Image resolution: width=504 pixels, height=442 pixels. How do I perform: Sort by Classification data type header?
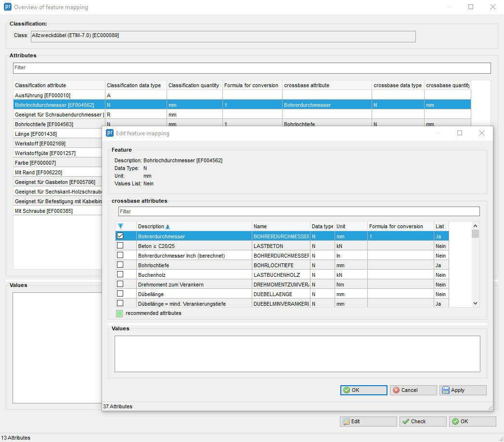[x=136, y=86]
